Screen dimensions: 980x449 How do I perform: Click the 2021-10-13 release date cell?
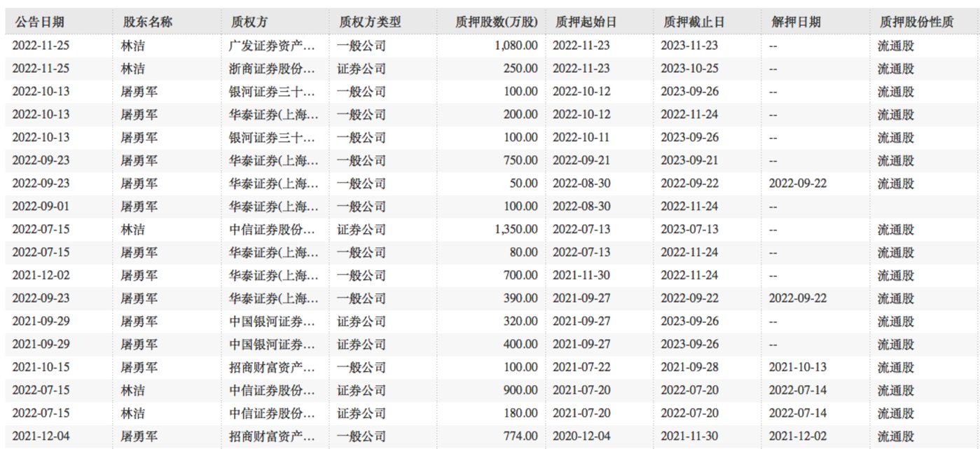[x=797, y=367]
